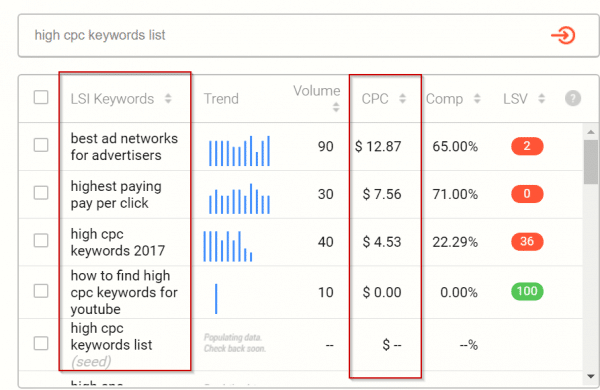Click the trend chart for 'high cpc keywords 2017'

coord(228,246)
